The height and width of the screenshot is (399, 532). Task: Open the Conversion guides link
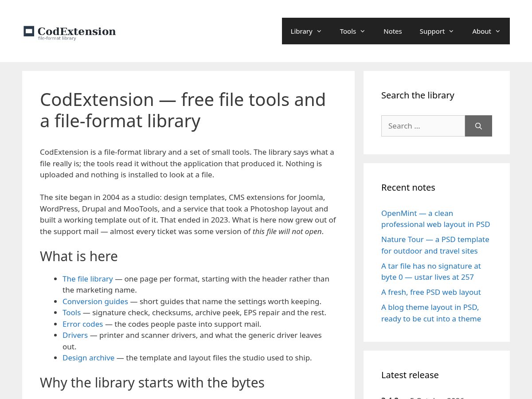(x=95, y=301)
